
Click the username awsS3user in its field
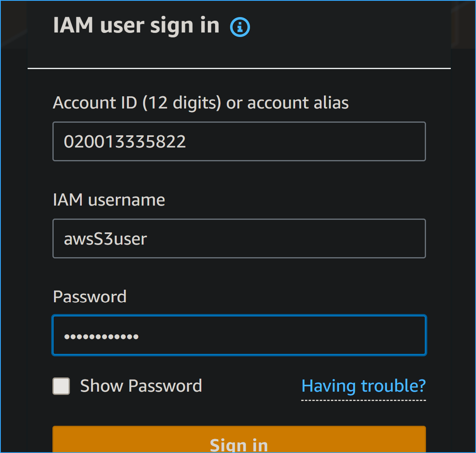[105, 238]
